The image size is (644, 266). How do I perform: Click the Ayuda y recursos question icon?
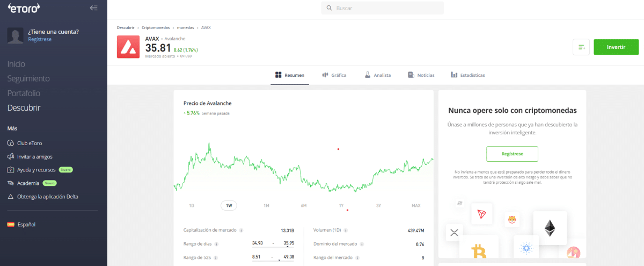pos(11,170)
